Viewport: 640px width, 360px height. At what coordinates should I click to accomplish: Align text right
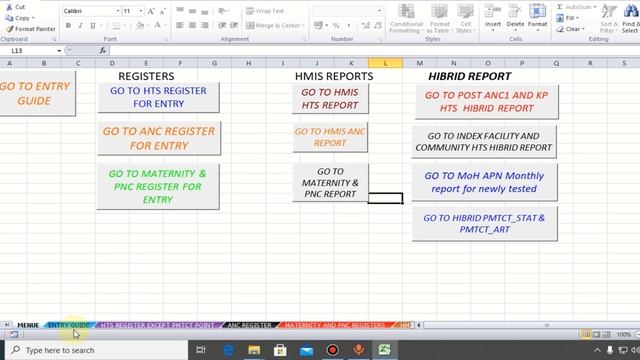205,25
